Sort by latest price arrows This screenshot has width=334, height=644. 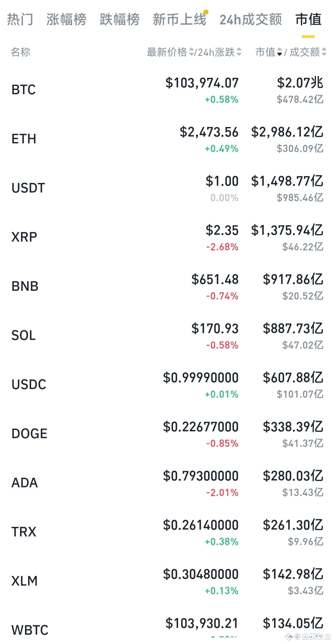point(191,52)
